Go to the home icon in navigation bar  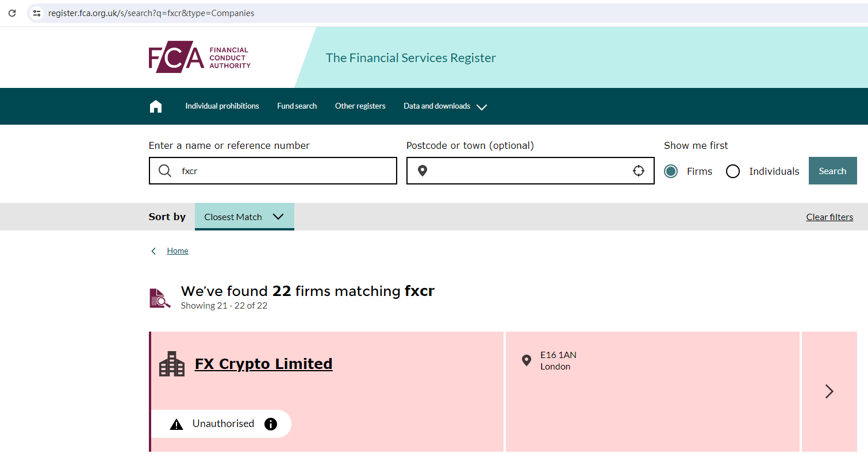[156, 106]
